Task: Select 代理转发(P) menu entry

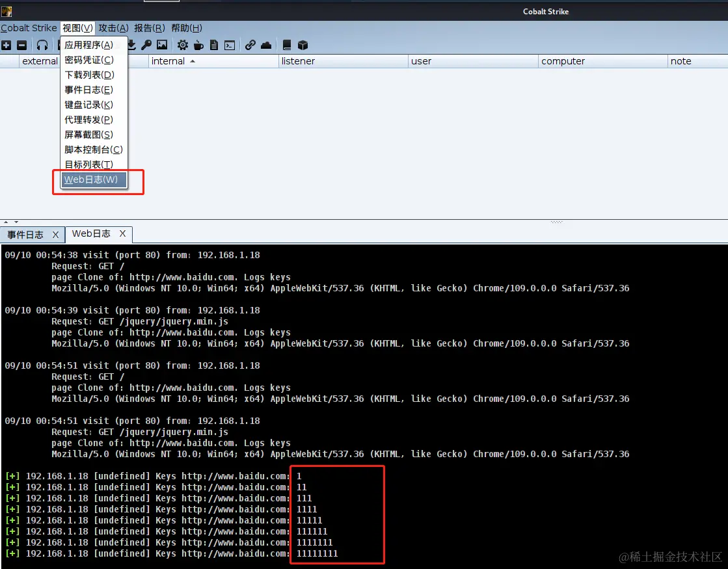Action: (x=94, y=119)
